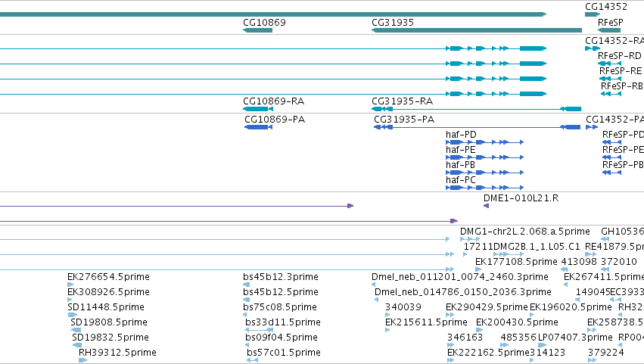
Task: Select the DMG1-chr2L.2.068.a.5prime label
Action: [x=525, y=232]
